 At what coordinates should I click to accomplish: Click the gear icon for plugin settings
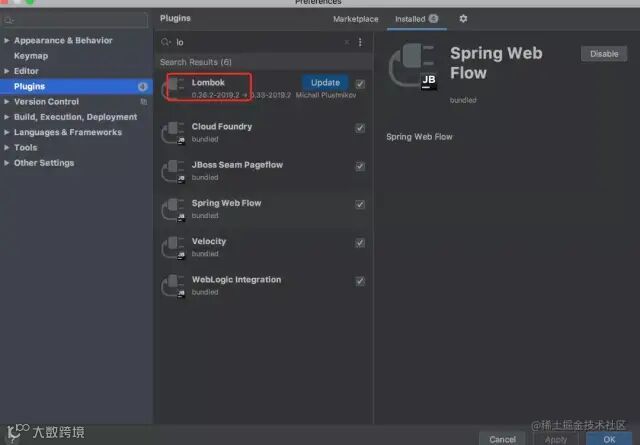(x=463, y=19)
